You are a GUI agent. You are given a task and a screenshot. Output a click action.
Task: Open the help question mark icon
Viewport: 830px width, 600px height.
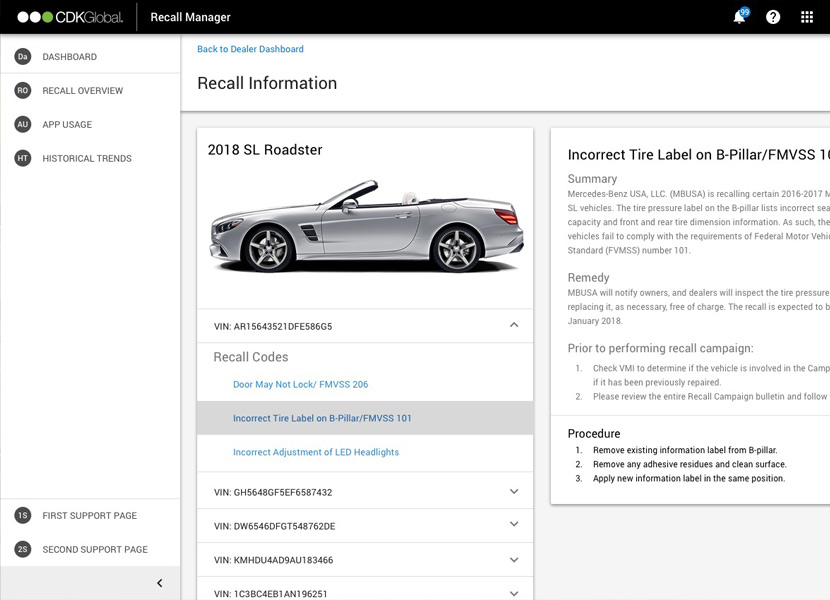tap(773, 17)
